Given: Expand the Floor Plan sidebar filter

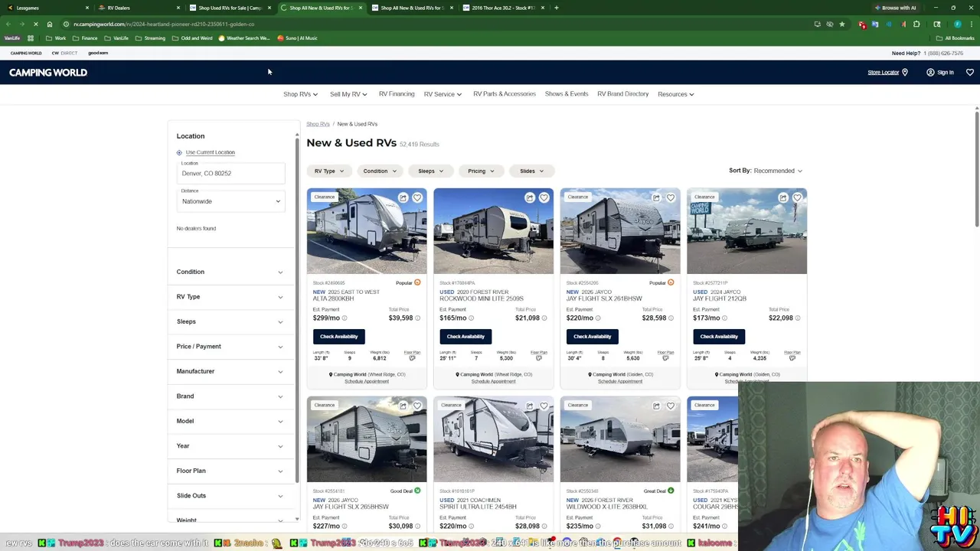Looking at the screenshot, I should (230, 471).
